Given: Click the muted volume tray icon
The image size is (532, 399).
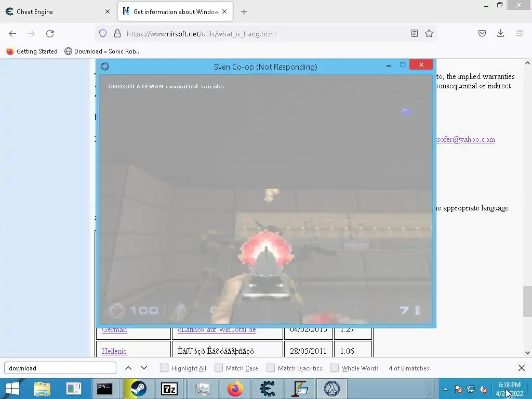Looking at the screenshot, I should (483, 389).
